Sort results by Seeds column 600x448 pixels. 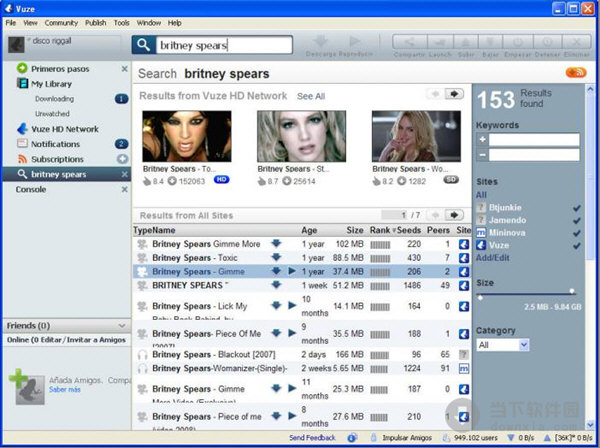point(409,230)
